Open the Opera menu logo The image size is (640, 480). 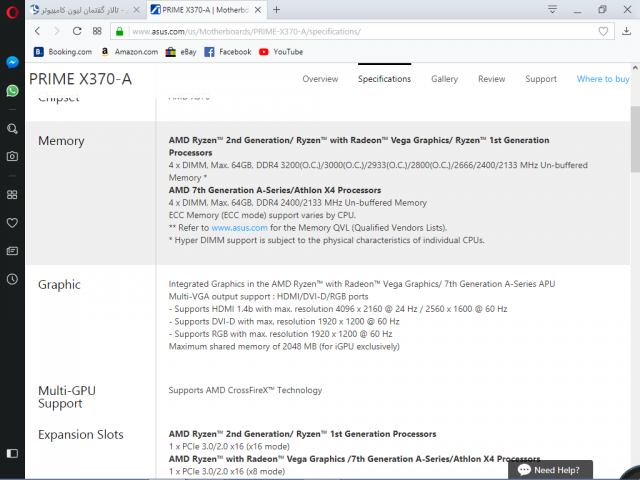pyautogui.click(x=12, y=13)
